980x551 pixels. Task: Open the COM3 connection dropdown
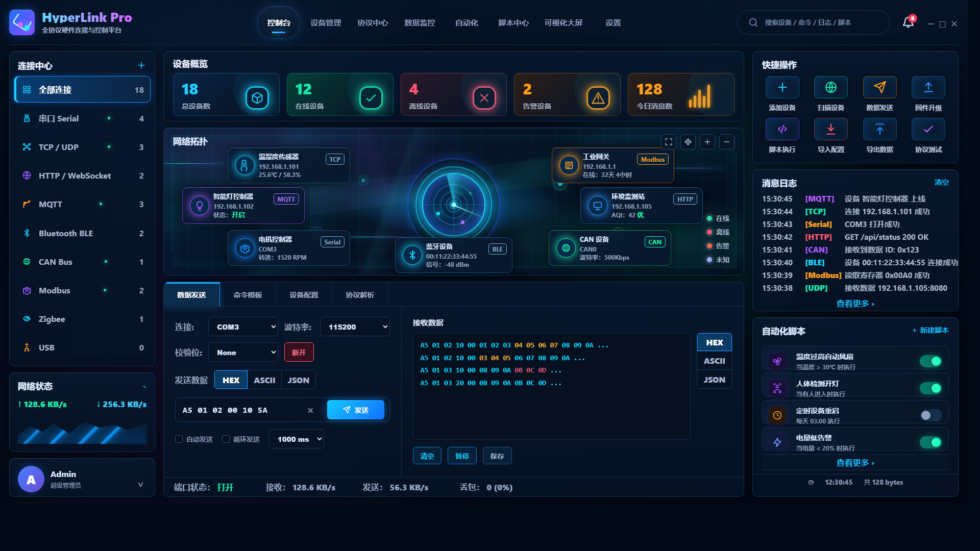click(x=243, y=327)
